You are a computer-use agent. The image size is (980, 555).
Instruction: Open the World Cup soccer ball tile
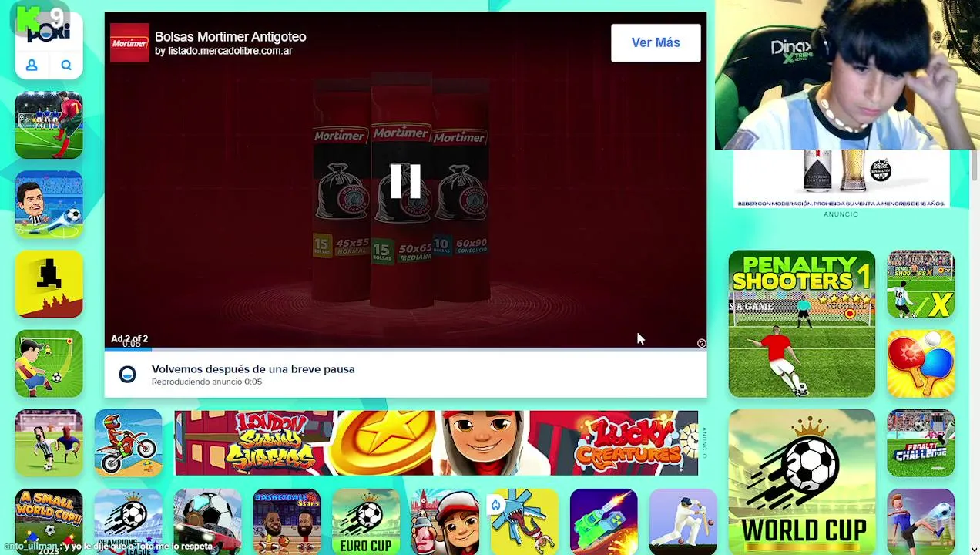[802, 482]
